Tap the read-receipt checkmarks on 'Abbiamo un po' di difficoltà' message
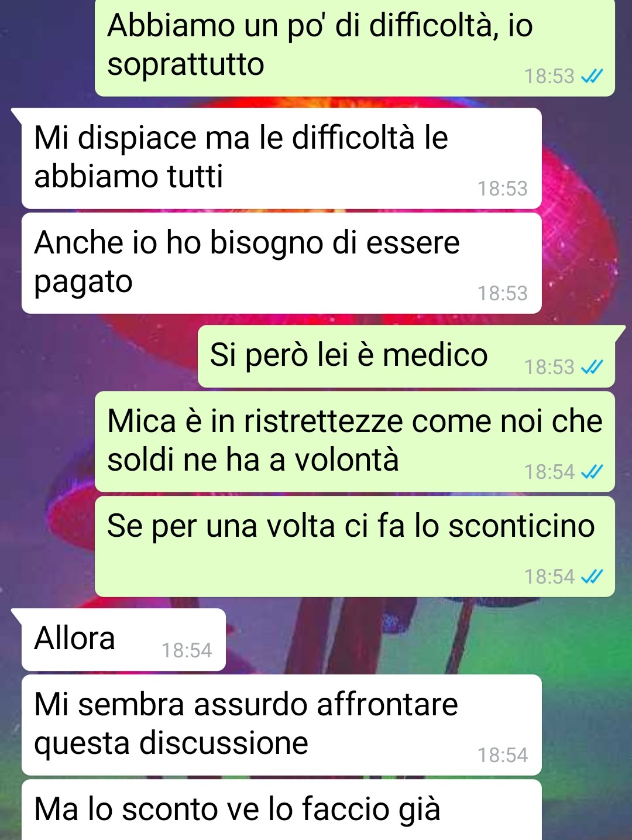 [x=592, y=76]
